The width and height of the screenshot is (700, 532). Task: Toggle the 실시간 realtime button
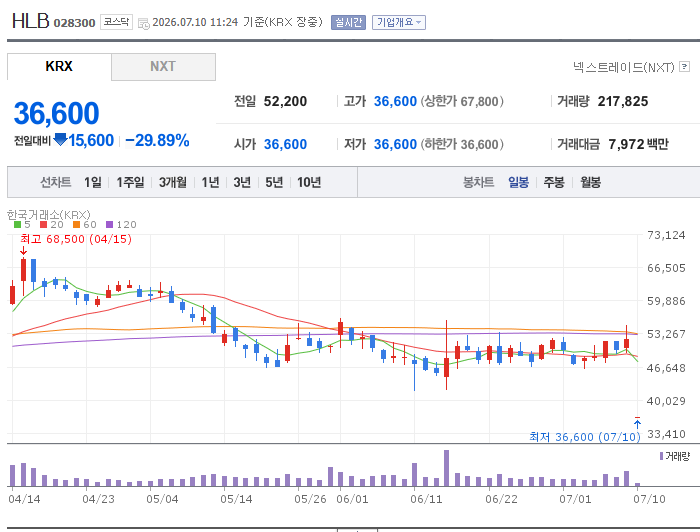click(348, 22)
